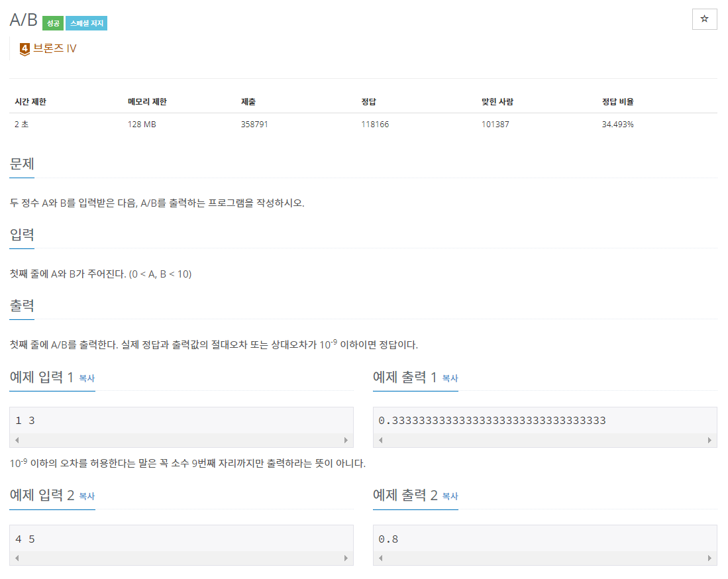
Task: Click the time limit value '2 초'
Action: coord(21,125)
